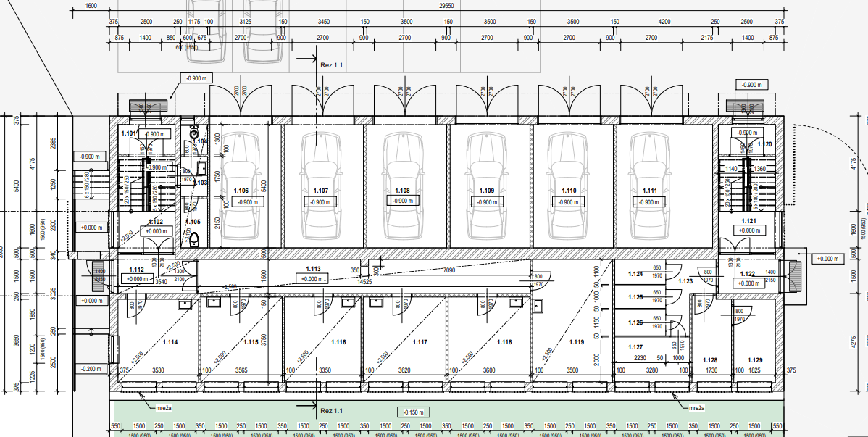
Task: Pick room label 1.123
Action: 685,281
